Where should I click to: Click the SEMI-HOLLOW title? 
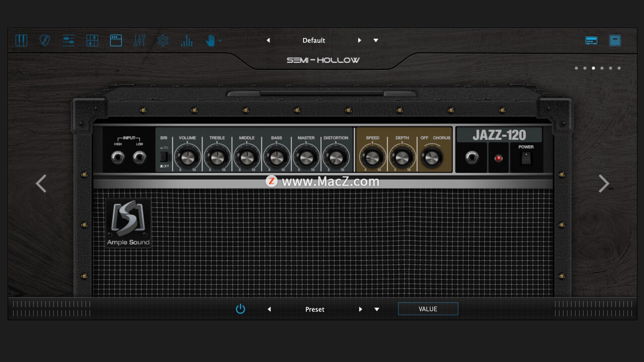click(x=323, y=60)
